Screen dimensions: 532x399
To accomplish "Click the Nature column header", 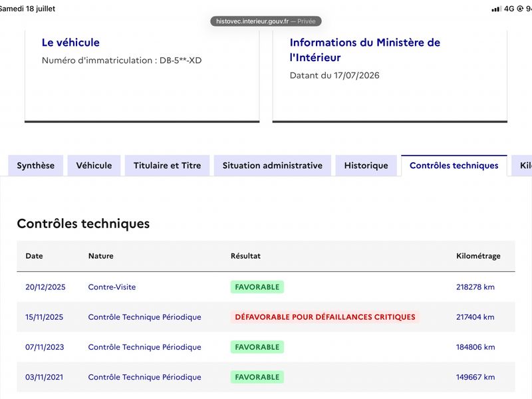I will click(x=101, y=256).
